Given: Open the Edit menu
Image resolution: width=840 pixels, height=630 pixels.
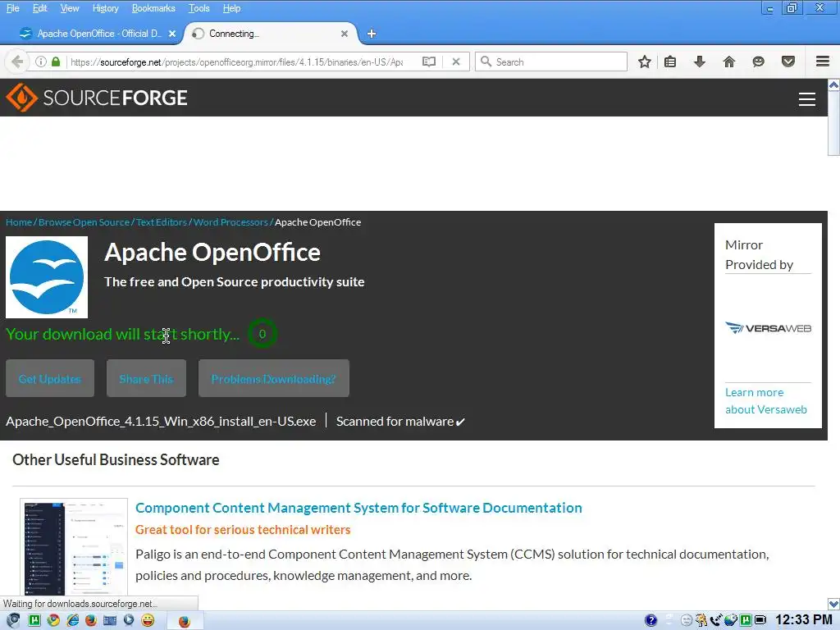Looking at the screenshot, I should (x=39, y=8).
